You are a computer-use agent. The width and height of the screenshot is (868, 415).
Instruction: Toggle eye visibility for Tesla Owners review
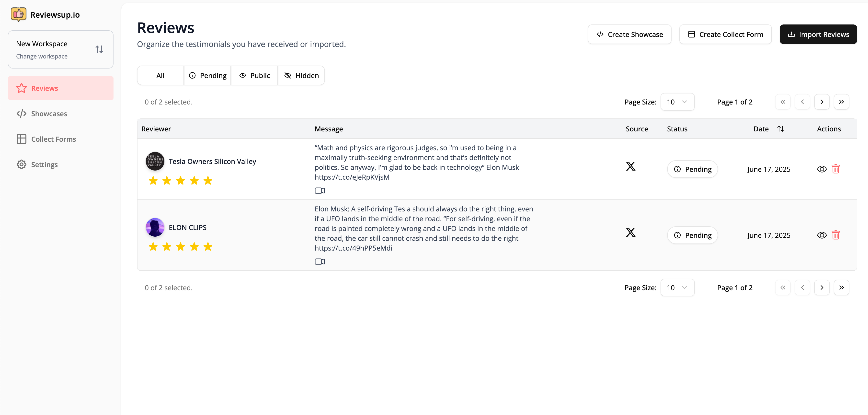822,169
